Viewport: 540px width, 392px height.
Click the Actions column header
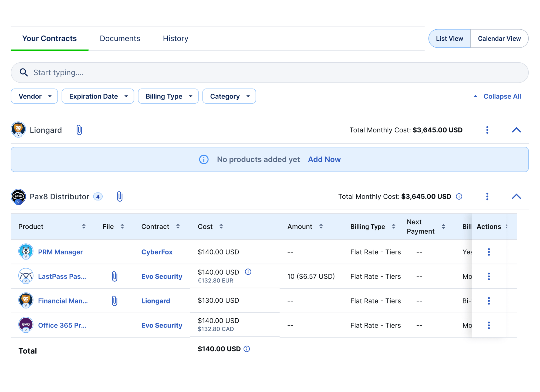point(489,227)
